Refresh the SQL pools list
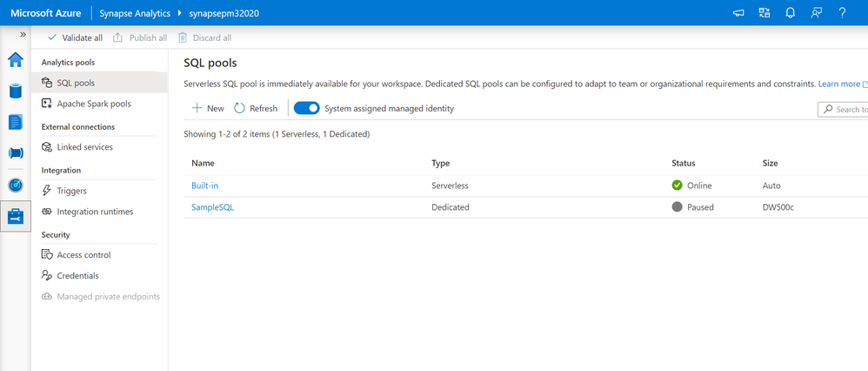Image resolution: width=868 pixels, height=371 pixels. 256,108
